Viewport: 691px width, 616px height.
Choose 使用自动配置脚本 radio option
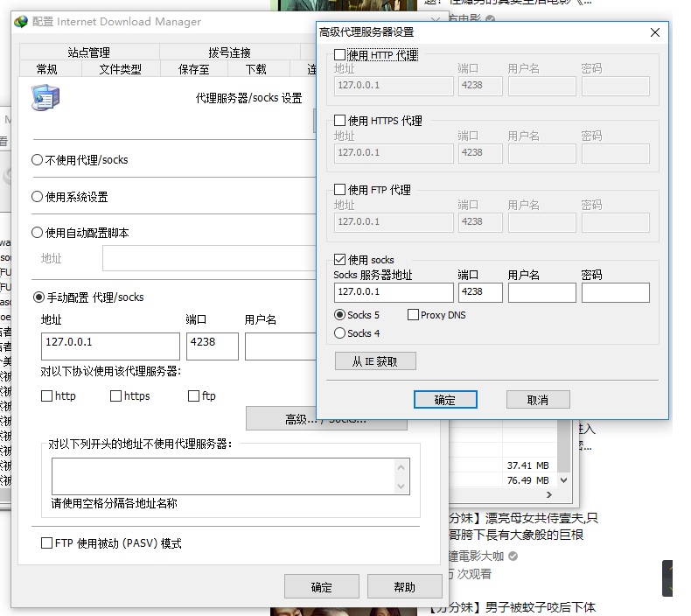[37, 233]
